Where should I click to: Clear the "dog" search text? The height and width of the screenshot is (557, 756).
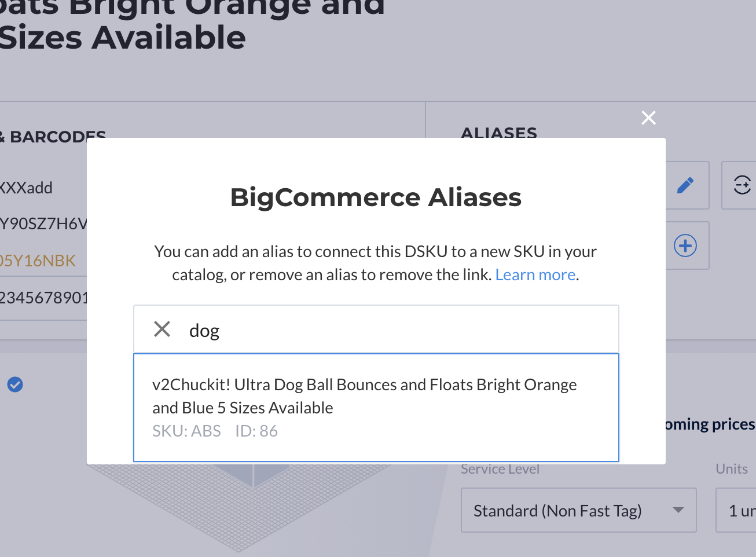coord(162,329)
